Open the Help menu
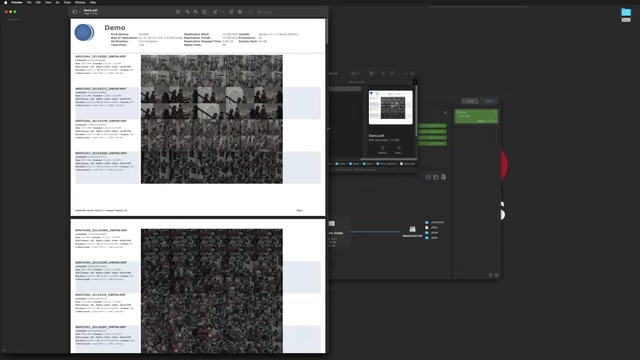The width and height of the screenshot is (640, 360). tap(93, 2)
